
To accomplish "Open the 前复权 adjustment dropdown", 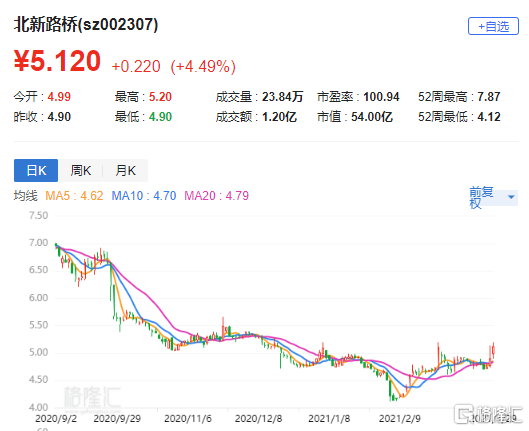I will [493, 197].
